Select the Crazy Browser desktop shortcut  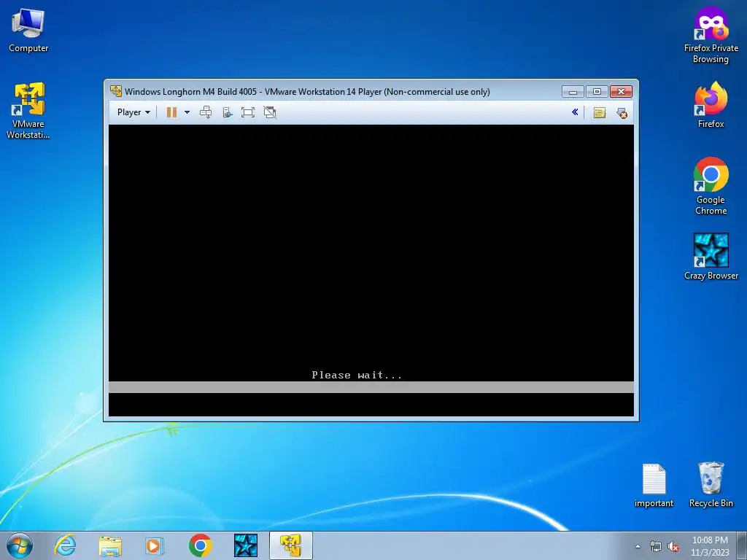[x=711, y=256]
